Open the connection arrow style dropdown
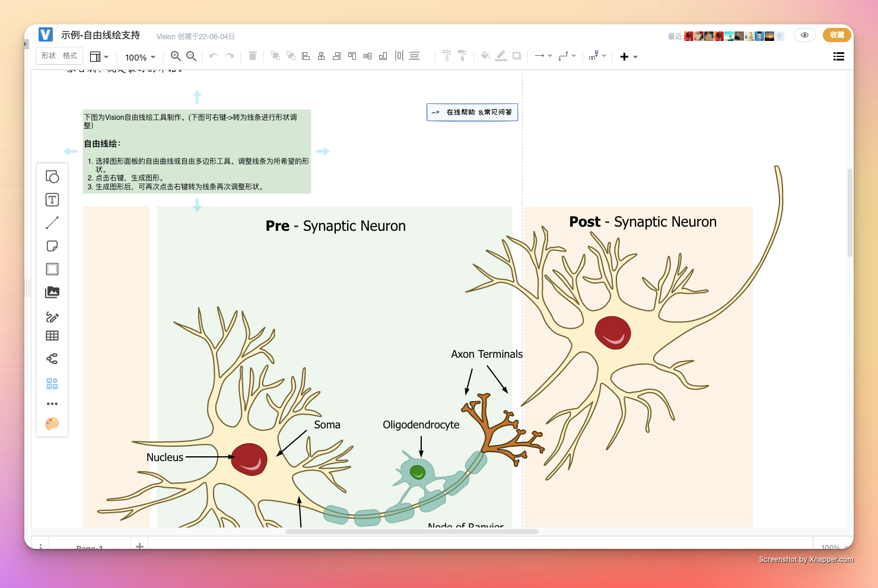 click(543, 56)
